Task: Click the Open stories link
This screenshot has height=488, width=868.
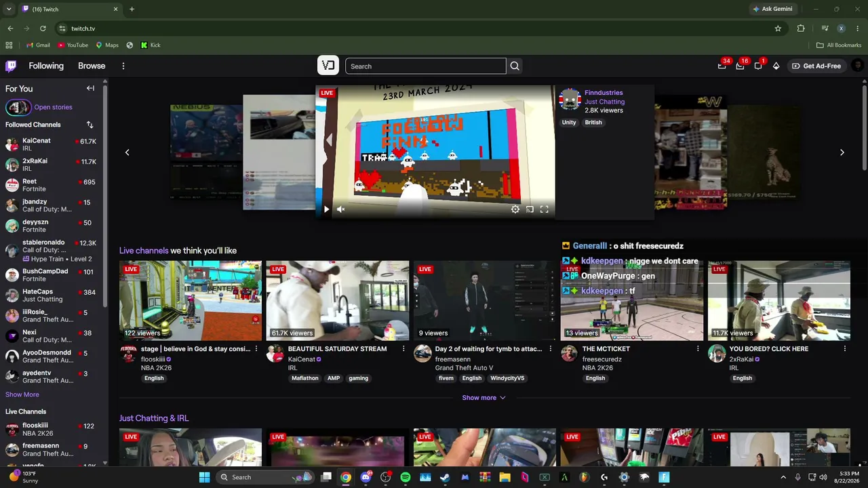Action: (x=53, y=107)
